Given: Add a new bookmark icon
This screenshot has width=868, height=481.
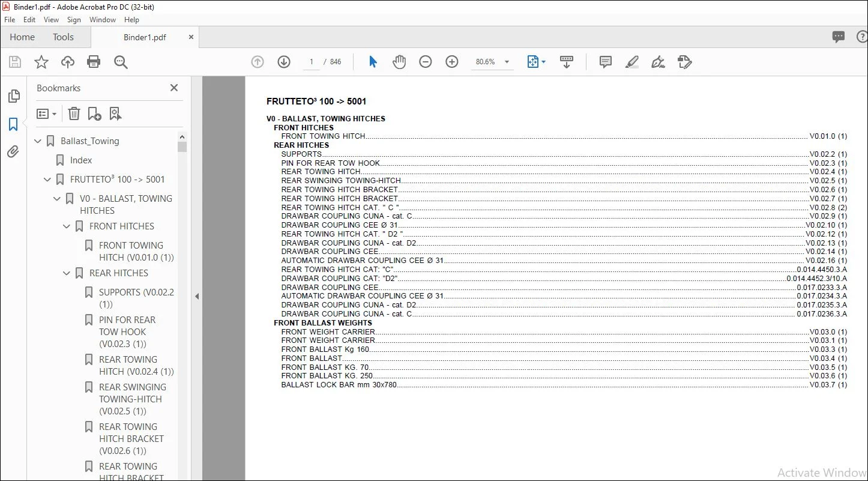Looking at the screenshot, I should (x=94, y=113).
